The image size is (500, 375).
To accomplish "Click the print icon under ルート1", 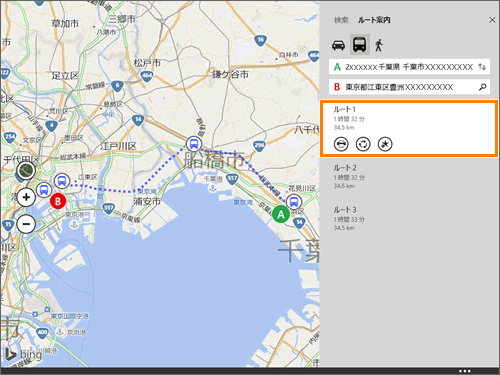I will (x=341, y=144).
